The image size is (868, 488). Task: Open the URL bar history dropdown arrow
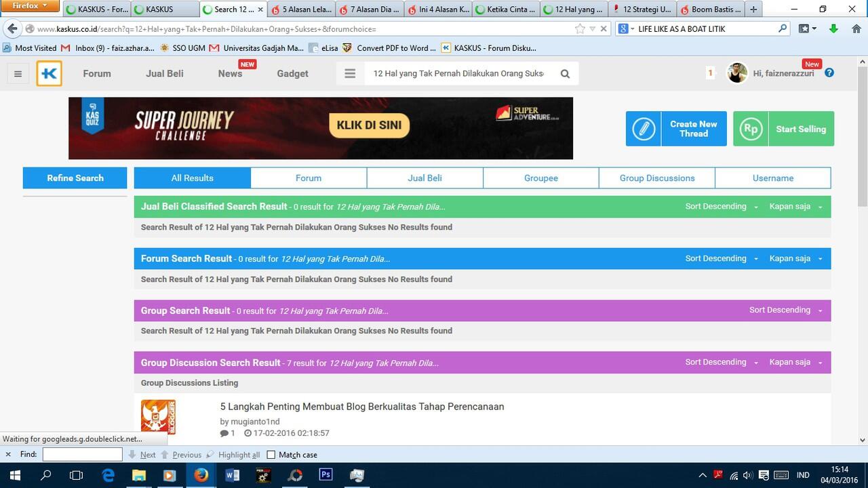tap(593, 28)
